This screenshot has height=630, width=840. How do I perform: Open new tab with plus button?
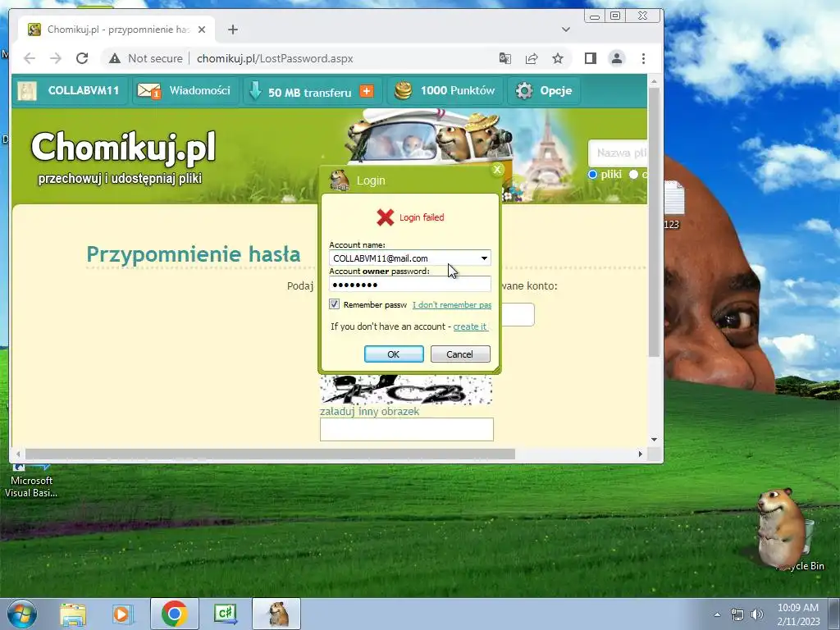232,30
